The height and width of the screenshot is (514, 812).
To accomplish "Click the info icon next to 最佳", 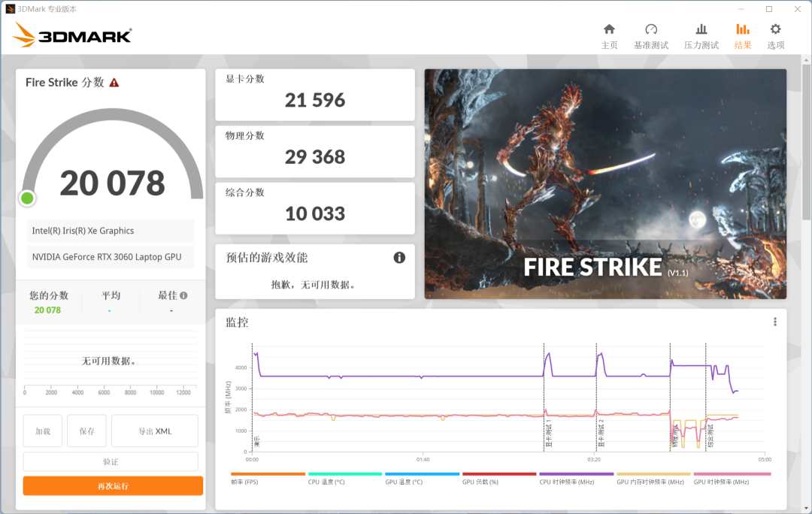I will point(183,295).
